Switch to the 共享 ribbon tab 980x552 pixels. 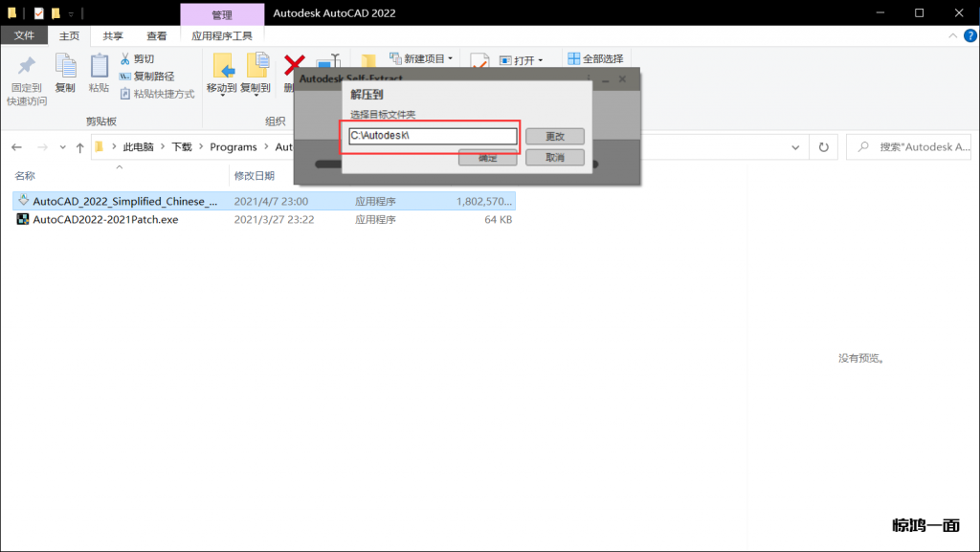[113, 36]
